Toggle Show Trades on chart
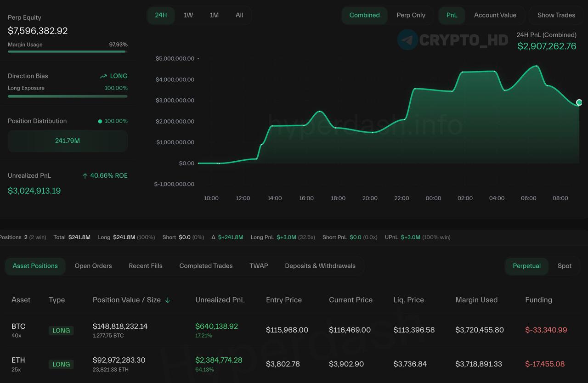This screenshot has height=383, width=588. [556, 15]
